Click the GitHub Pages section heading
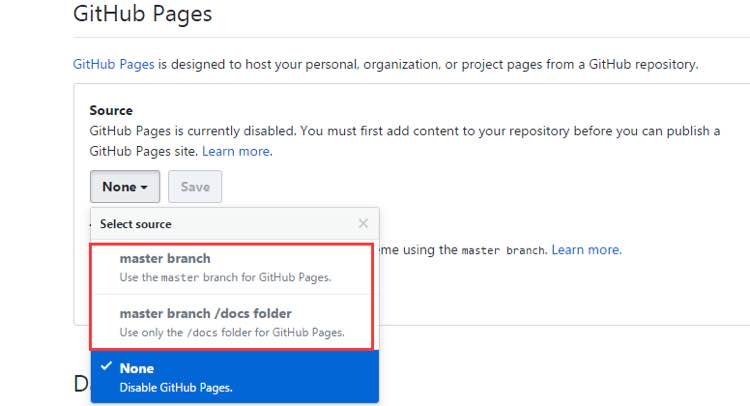Viewport: 750px width, 406px height. [142, 15]
